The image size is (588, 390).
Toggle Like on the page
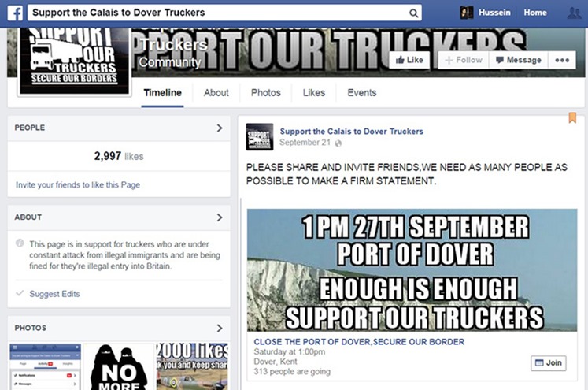(409, 60)
